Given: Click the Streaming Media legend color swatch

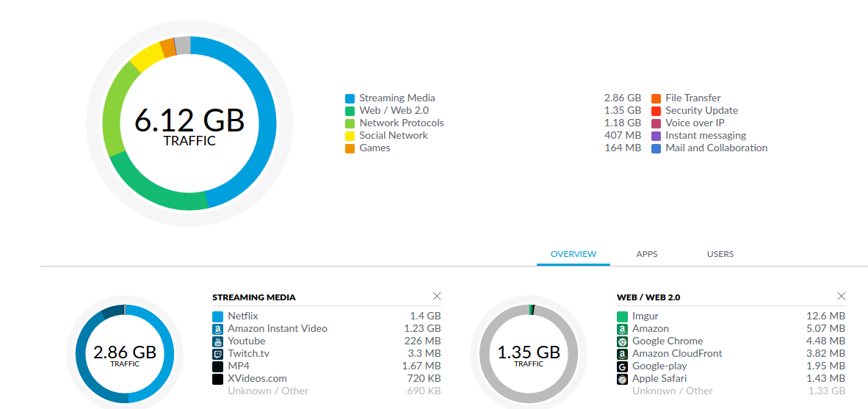Looking at the screenshot, I should click(350, 98).
